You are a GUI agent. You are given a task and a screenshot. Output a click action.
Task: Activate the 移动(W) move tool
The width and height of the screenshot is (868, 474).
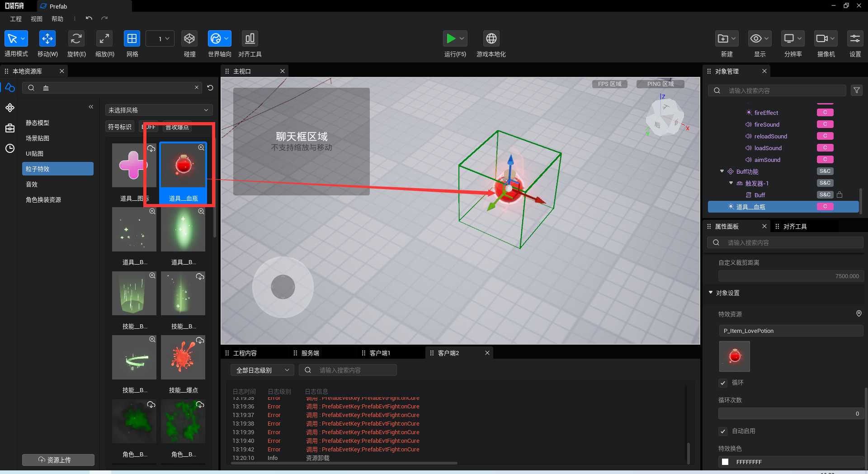pyautogui.click(x=47, y=39)
